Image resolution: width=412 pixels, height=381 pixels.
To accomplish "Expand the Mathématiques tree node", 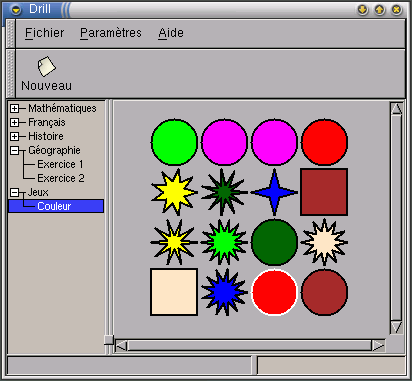I will (x=14, y=108).
